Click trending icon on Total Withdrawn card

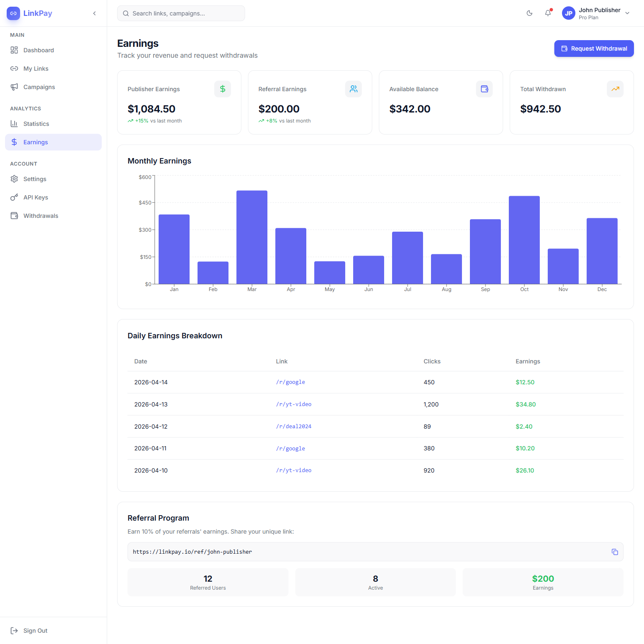click(x=615, y=89)
